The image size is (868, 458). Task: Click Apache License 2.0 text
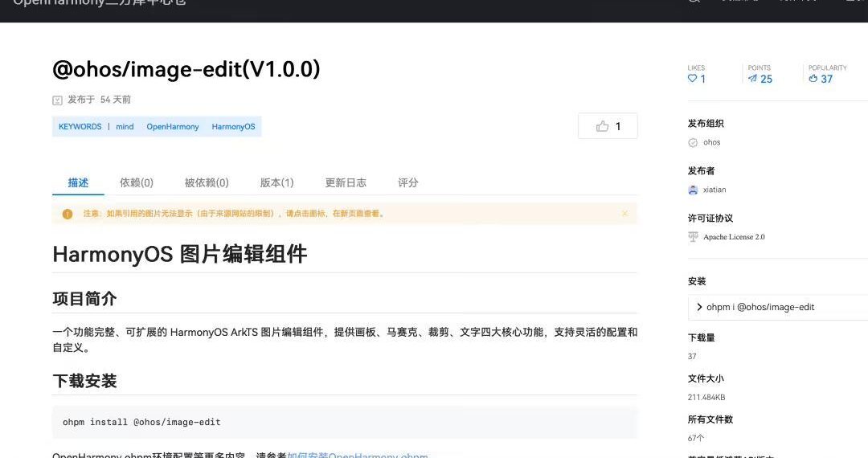(734, 237)
